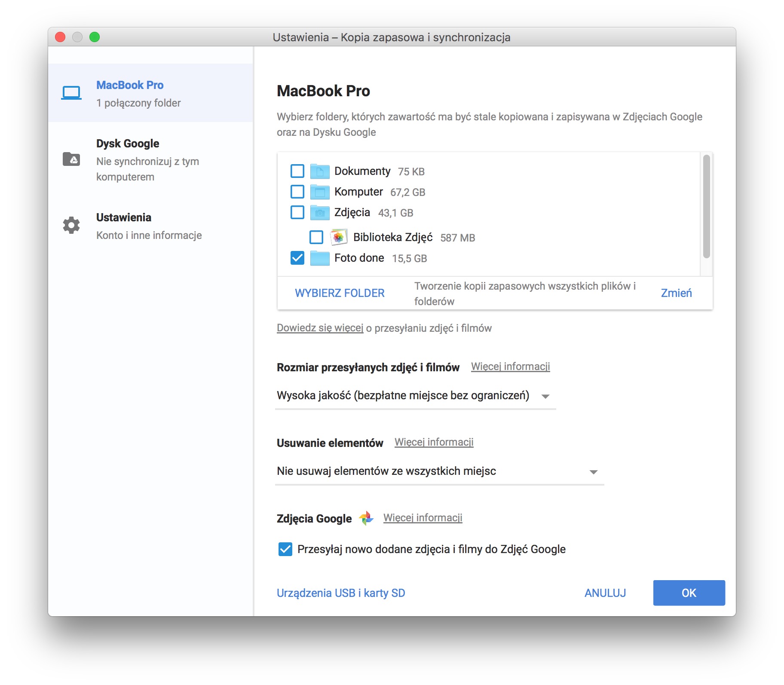Click the laptop icon beside MacBook Pro

[x=71, y=93]
